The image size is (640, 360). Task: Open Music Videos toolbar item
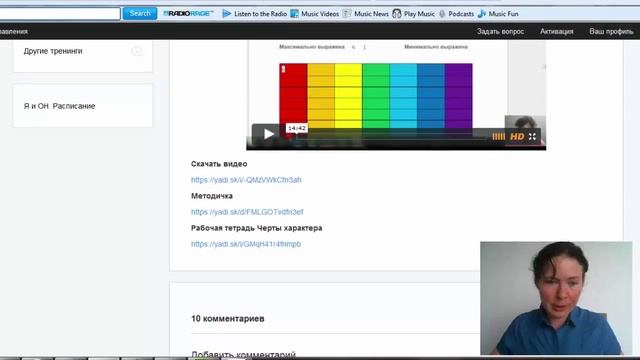[x=314, y=13]
